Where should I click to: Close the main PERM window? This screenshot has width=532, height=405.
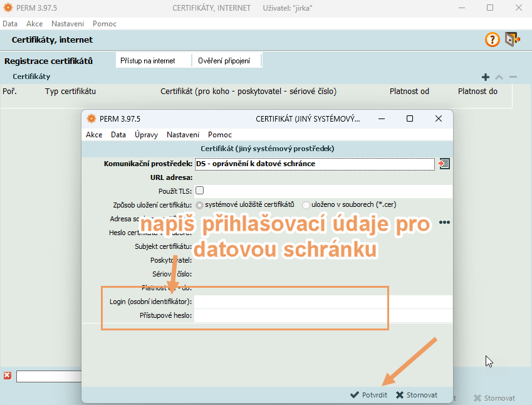click(518, 8)
